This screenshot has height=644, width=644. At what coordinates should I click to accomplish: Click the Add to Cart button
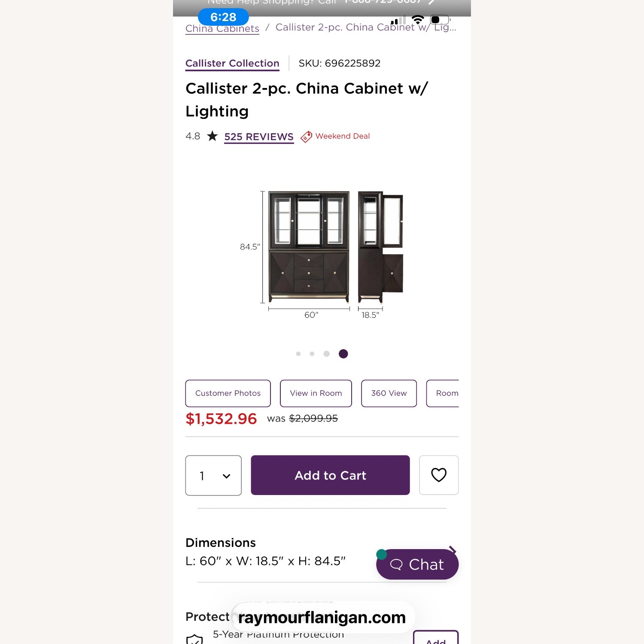(x=330, y=475)
